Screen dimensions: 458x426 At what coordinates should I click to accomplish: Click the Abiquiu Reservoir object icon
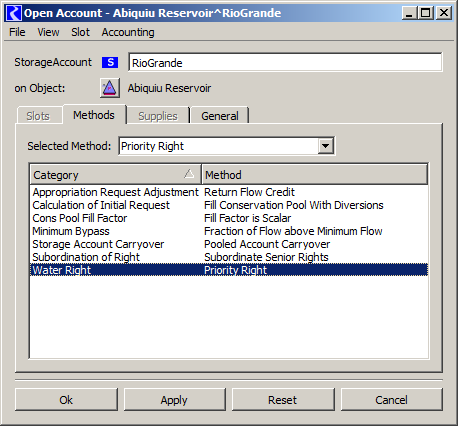(x=110, y=88)
